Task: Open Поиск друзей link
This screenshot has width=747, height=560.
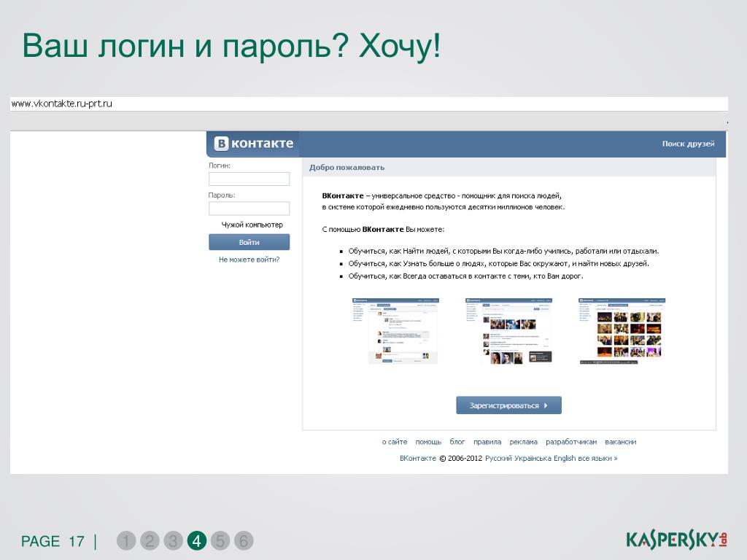Action: tap(688, 144)
